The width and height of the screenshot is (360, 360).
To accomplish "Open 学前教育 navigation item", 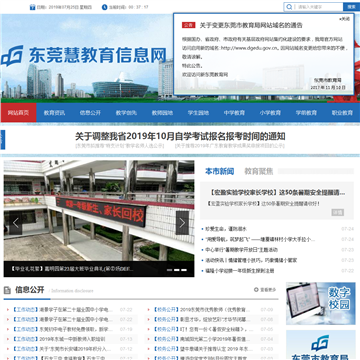I will 306,113.
